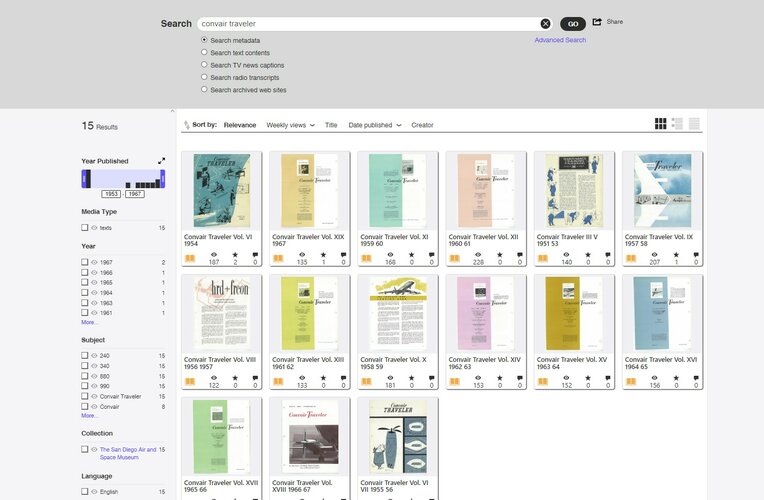Sort results by Creator

[422, 125]
